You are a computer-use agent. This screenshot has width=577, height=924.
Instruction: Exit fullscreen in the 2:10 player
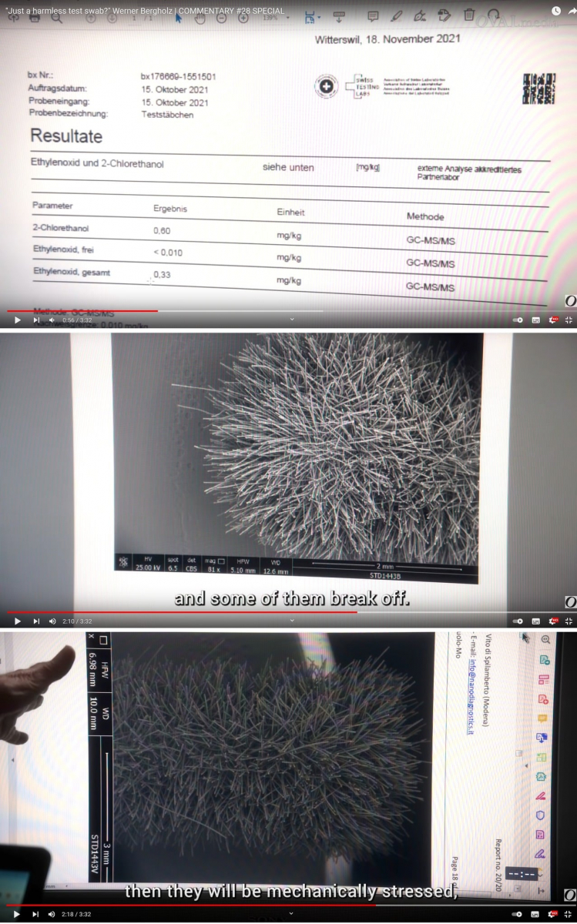(569, 621)
